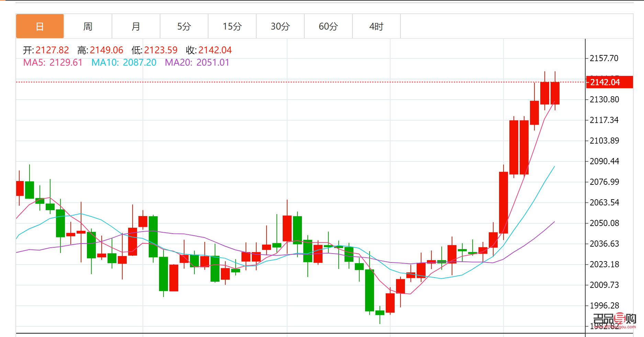Click the MA20: 2051.01 indicator label
The width and height of the screenshot is (644, 337).
[197, 63]
